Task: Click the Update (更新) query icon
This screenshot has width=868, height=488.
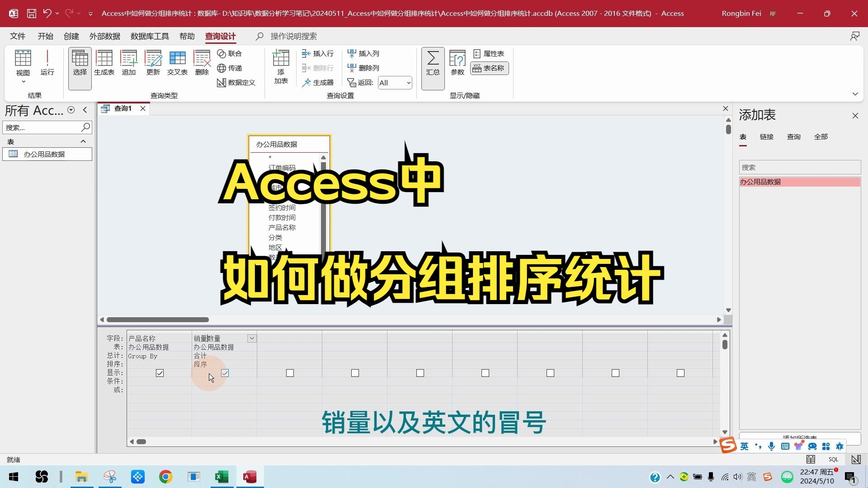Action: pyautogui.click(x=153, y=63)
